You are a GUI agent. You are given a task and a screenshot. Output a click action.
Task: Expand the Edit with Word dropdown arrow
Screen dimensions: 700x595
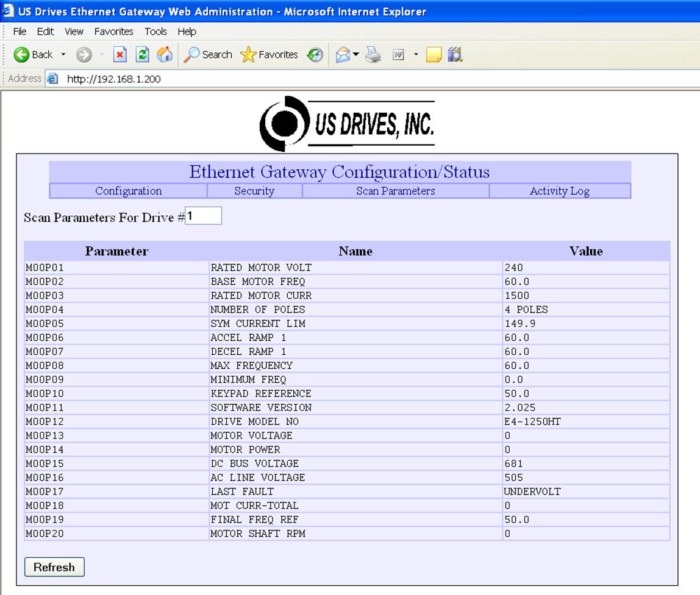coord(416,55)
